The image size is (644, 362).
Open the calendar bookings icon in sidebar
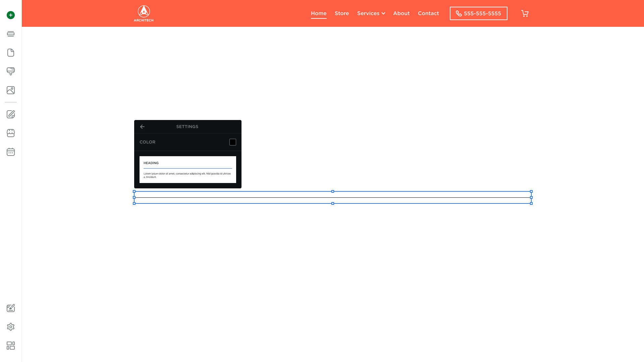(x=11, y=152)
